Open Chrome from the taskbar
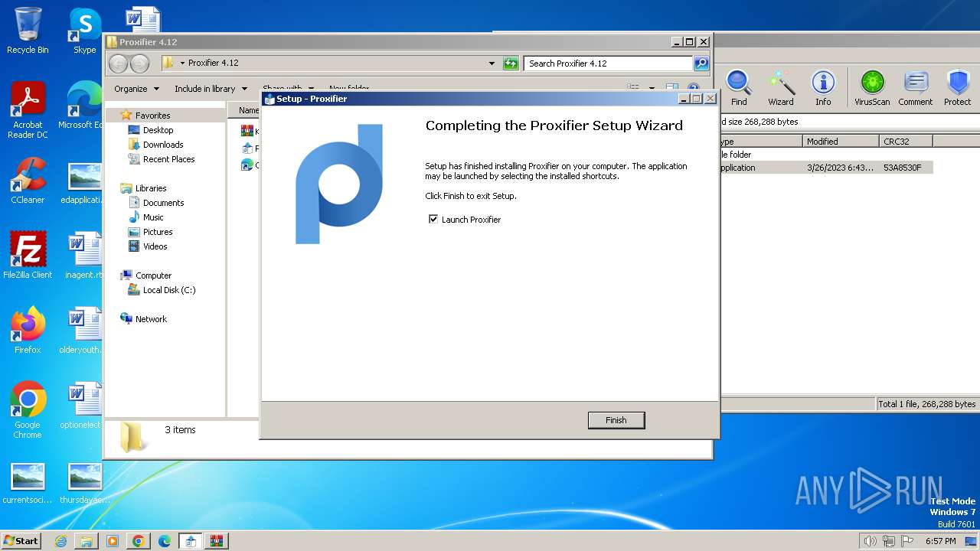This screenshot has width=980, height=551. click(x=138, y=541)
